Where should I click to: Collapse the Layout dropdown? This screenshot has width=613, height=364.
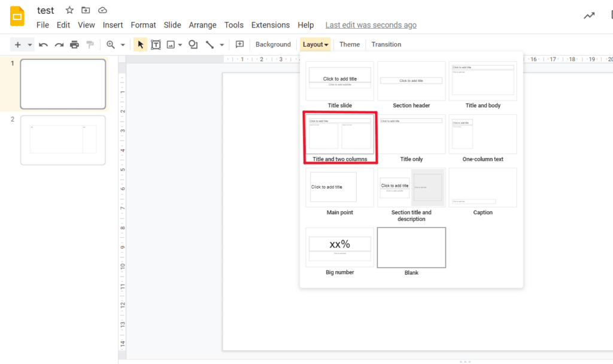[x=315, y=44]
